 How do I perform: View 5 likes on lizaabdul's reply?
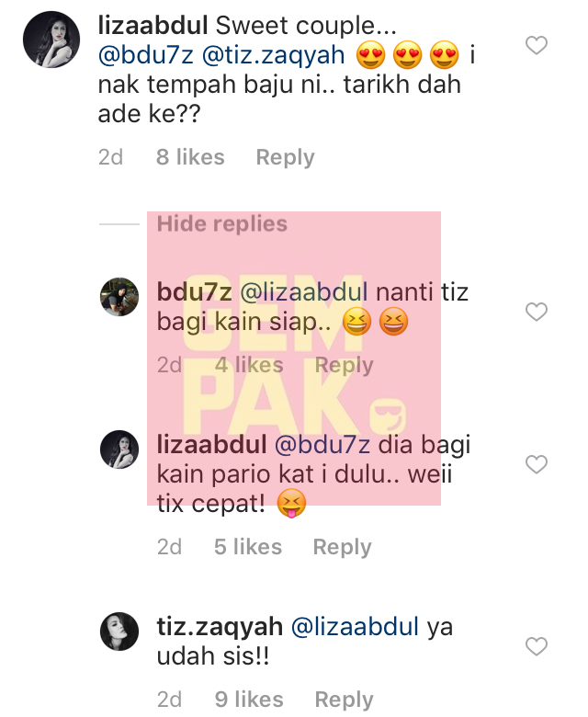[x=248, y=547]
